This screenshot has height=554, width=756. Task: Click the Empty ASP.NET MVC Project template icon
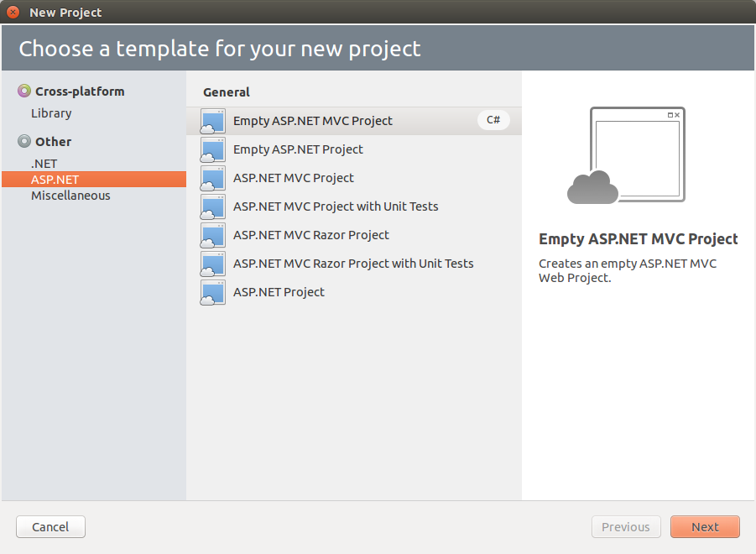(x=213, y=122)
